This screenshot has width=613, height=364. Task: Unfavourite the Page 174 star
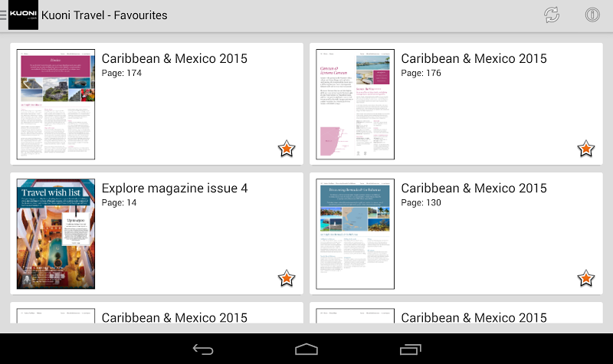pyautogui.click(x=287, y=149)
